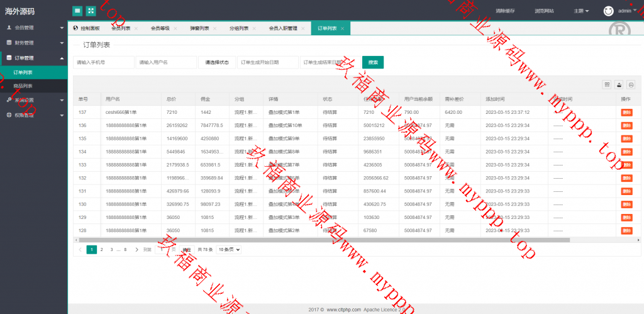Click the 请输入手机号 phone input field
Screen dimensions: 644x314
(103, 62)
